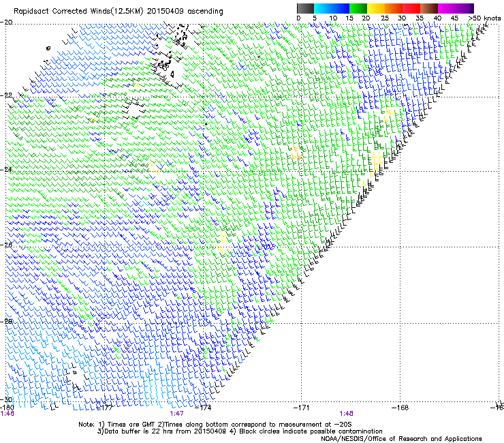Click the dark purple 45-50 knots color bar segment

point(464,8)
